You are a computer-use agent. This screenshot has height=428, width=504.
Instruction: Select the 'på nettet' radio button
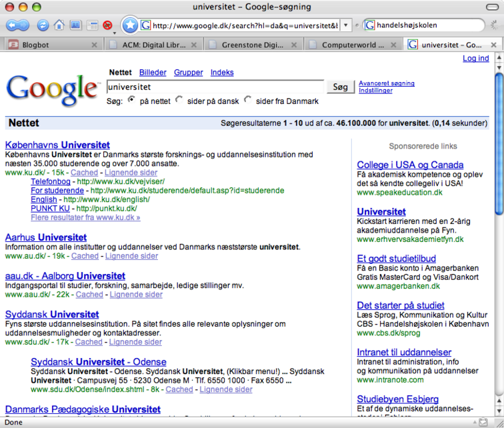click(x=131, y=99)
